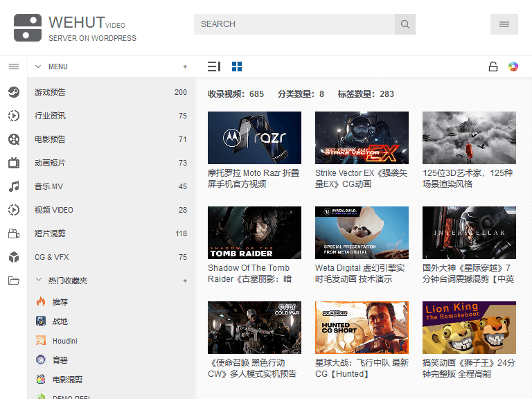This screenshot has width=532, height=399.
Task: Open the 音乐 MV category
Action: tap(111, 186)
